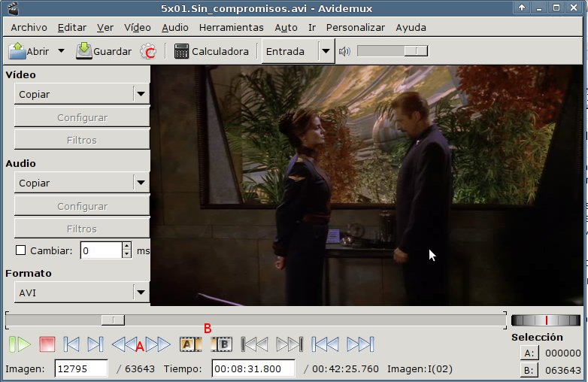Open the Editar menu
The height and width of the screenshot is (382, 588).
(72, 28)
